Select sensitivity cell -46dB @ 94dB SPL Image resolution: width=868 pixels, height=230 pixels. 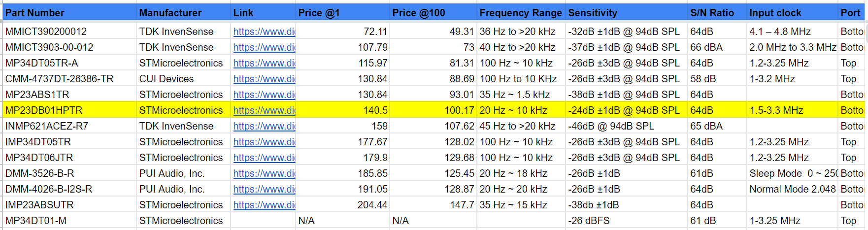pyautogui.click(x=627, y=126)
